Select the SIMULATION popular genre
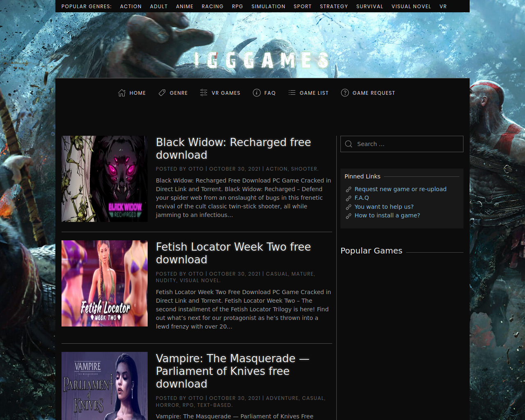525x420 pixels. 268,7
